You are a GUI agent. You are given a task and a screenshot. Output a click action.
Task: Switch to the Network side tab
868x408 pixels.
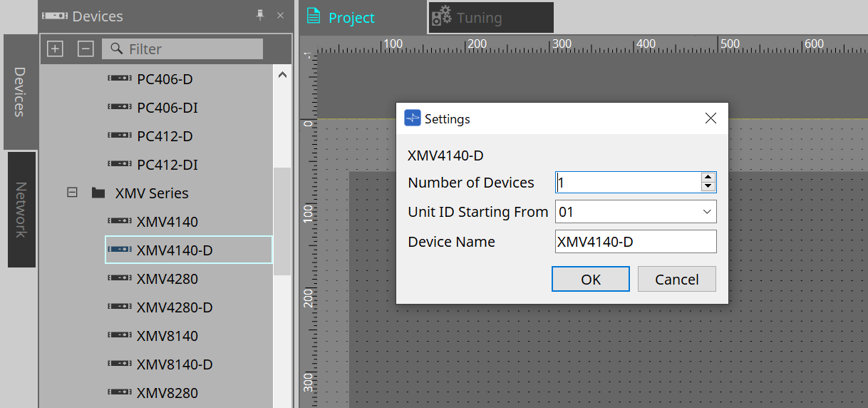click(21, 210)
